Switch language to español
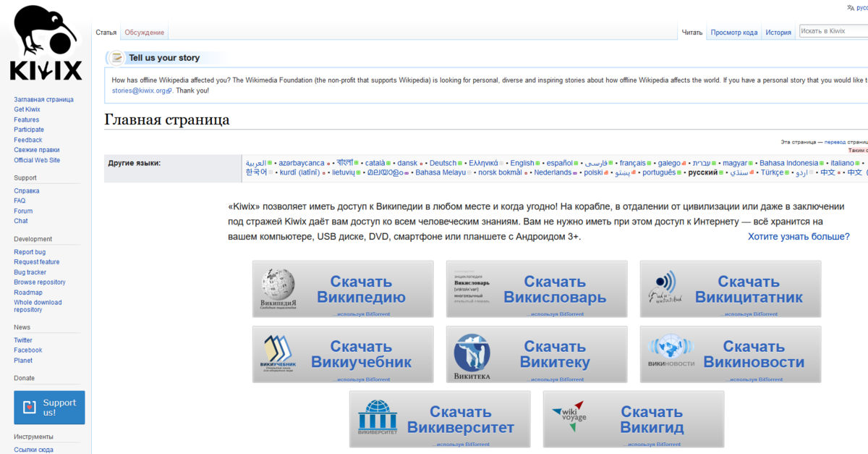Image resolution: width=868 pixels, height=454 pixels. (559, 163)
